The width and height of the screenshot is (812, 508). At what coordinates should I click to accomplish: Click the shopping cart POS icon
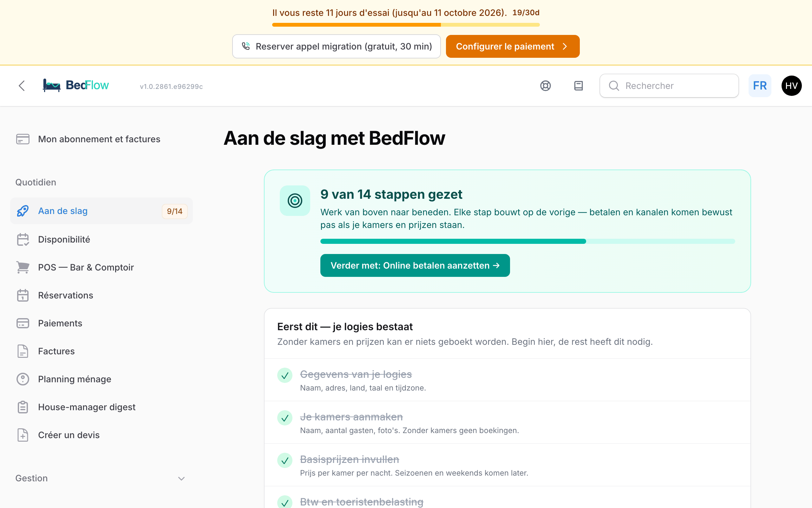tap(23, 267)
